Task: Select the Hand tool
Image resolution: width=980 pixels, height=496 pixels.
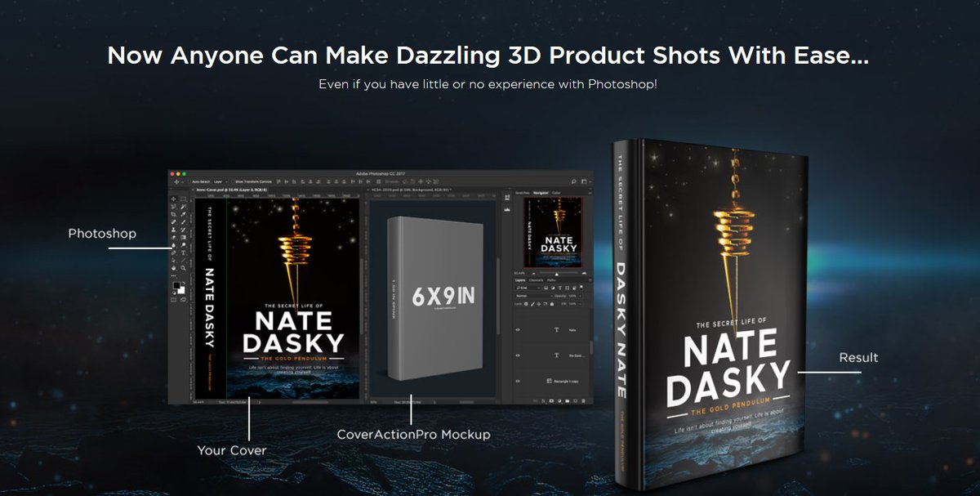Action: [173, 268]
